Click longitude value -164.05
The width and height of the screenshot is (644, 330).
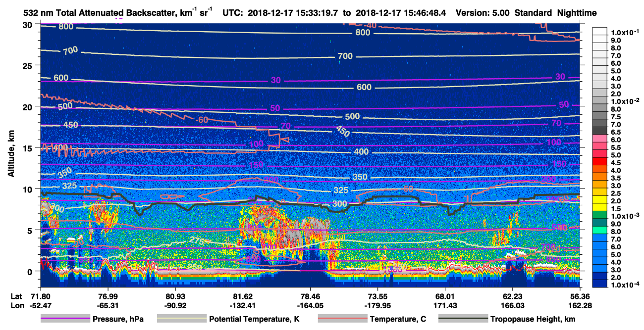tap(310, 306)
